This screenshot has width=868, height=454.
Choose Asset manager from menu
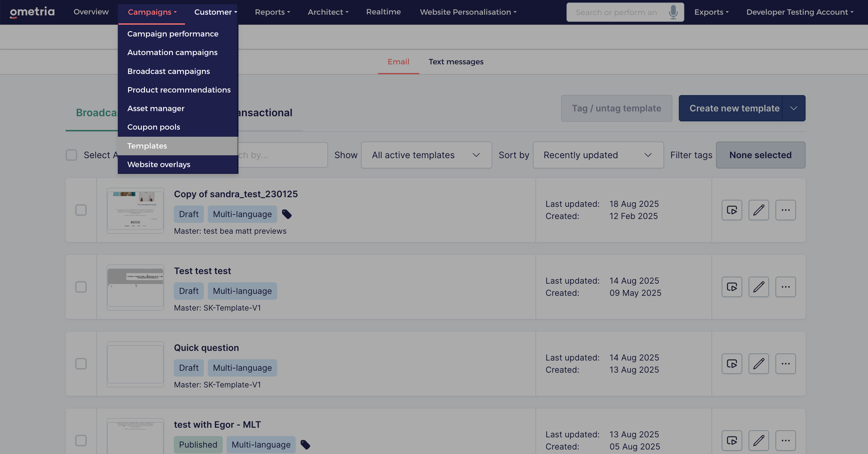click(178, 108)
